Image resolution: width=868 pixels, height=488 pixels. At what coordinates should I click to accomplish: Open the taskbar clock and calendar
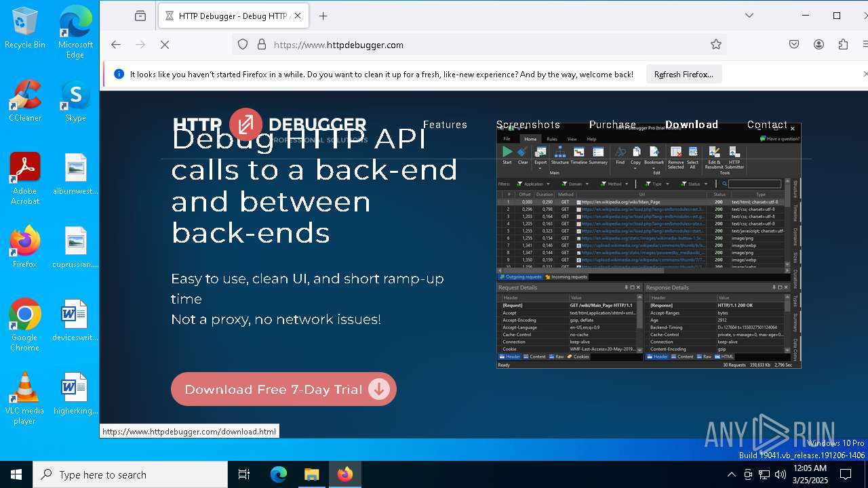point(810,474)
